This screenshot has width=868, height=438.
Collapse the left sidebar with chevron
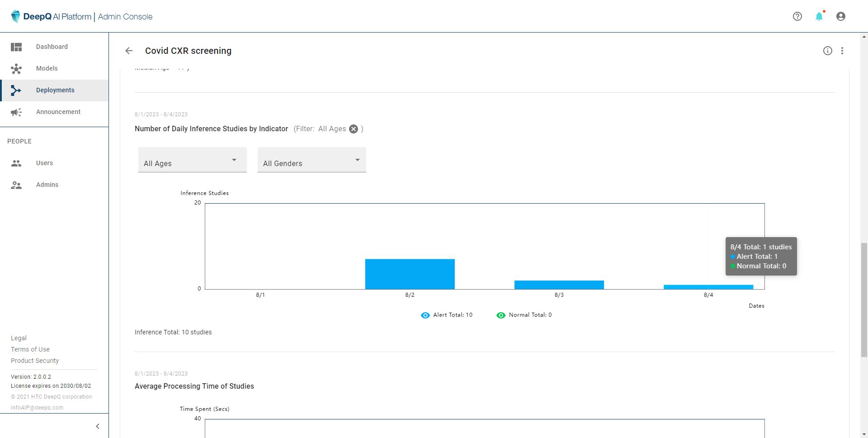click(98, 426)
